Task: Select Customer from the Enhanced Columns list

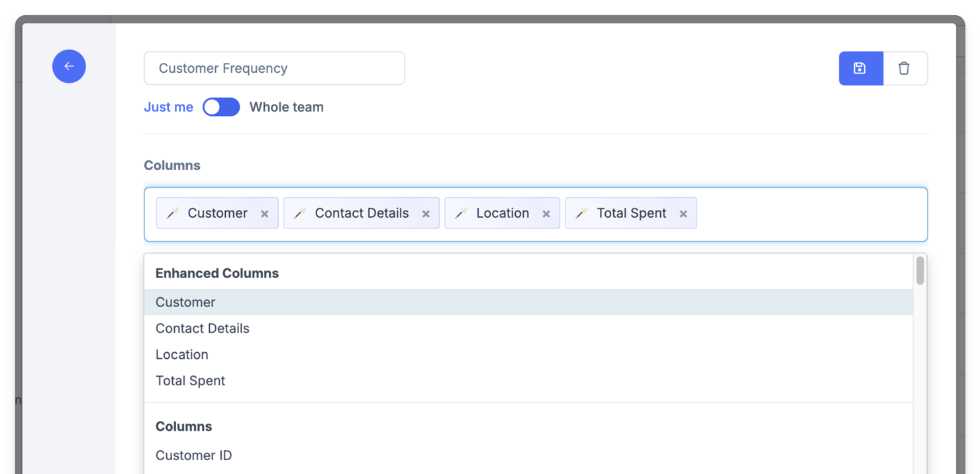Action: click(x=185, y=302)
